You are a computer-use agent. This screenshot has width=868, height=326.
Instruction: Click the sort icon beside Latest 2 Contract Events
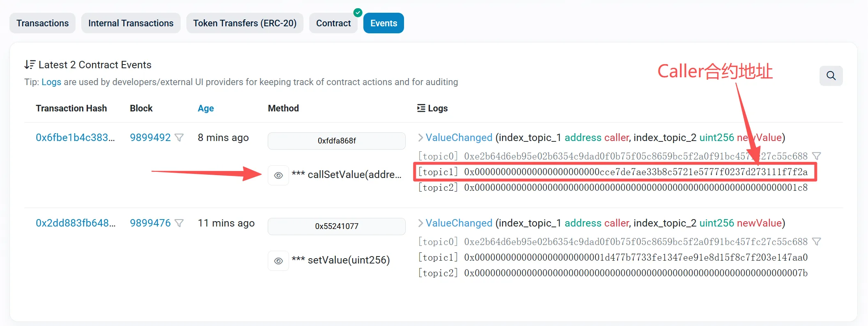tap(30, 65)
